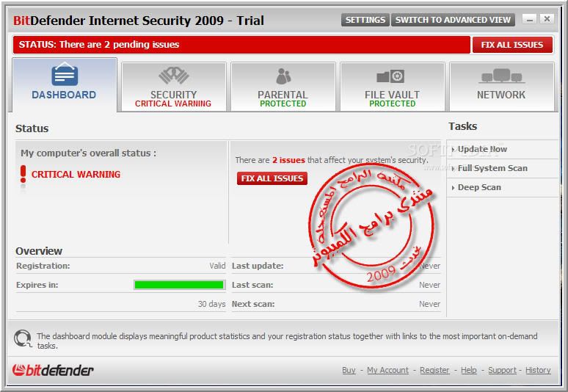This screenshot has height=392, width=568.
Task: Click the help bubble icon beside description
Action: tap(23, 338)
